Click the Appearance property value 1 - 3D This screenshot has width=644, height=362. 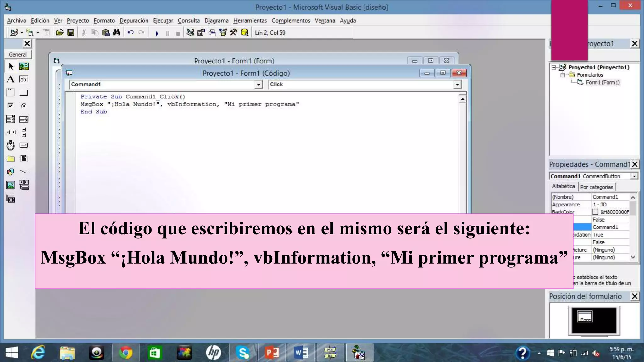click(x=611, y=205)
